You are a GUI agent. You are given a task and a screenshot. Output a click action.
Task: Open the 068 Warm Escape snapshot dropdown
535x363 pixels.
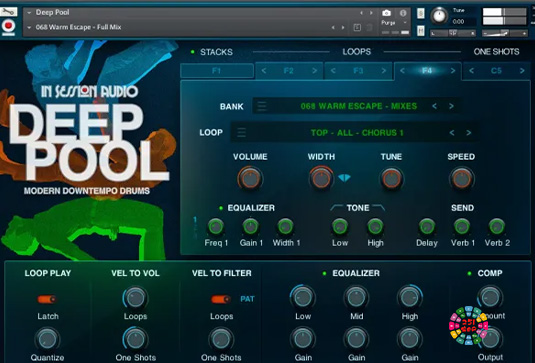(x=29, y=27)
